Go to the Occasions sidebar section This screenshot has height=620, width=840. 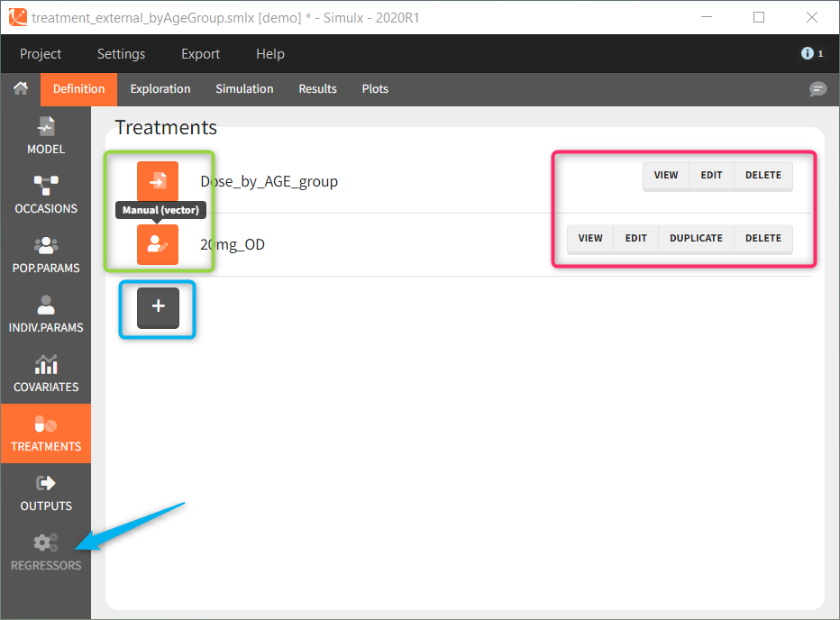[45, 196]
